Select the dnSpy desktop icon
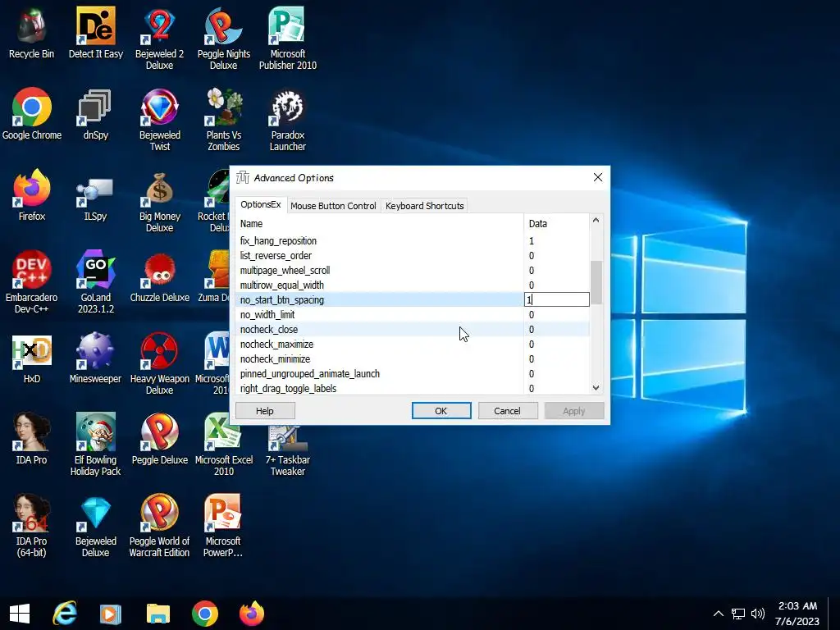Image resolution: width=840 pixels, height=630 pixels. (95, 114)
